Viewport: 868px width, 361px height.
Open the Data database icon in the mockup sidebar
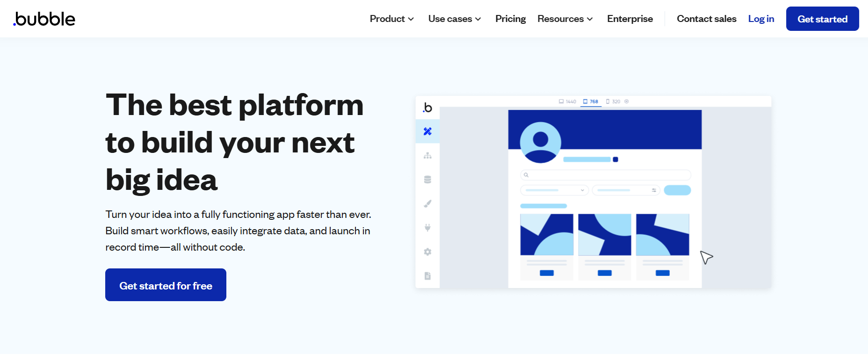(x=427, y=180)
